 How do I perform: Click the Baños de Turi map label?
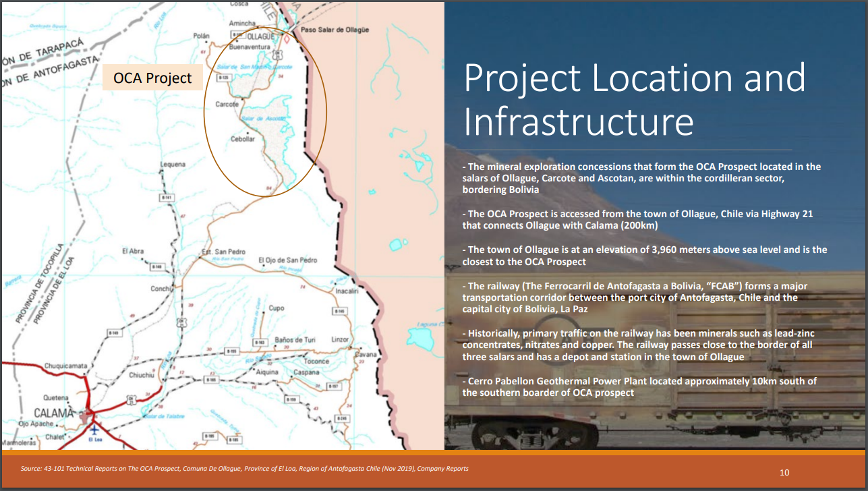(x=295, y=340)
